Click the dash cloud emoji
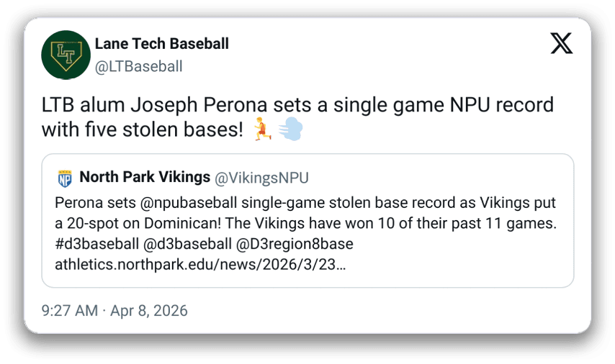 (289, 130)
